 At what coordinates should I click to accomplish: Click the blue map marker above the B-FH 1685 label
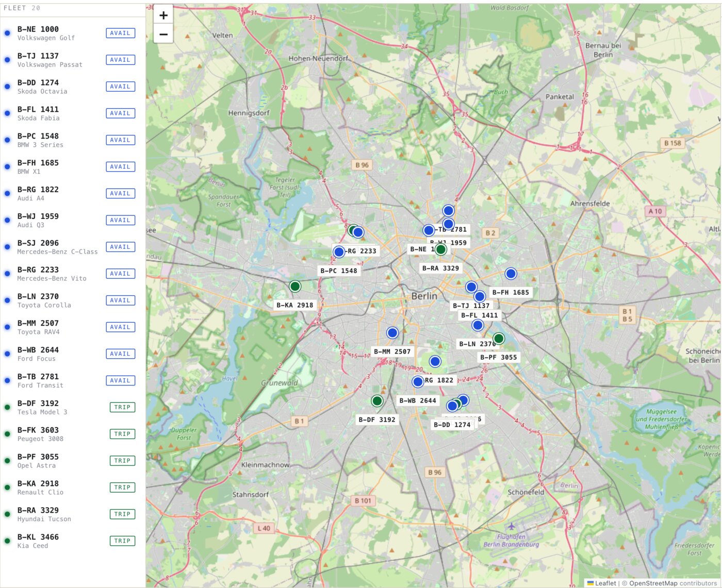click(x=511, y=274)
